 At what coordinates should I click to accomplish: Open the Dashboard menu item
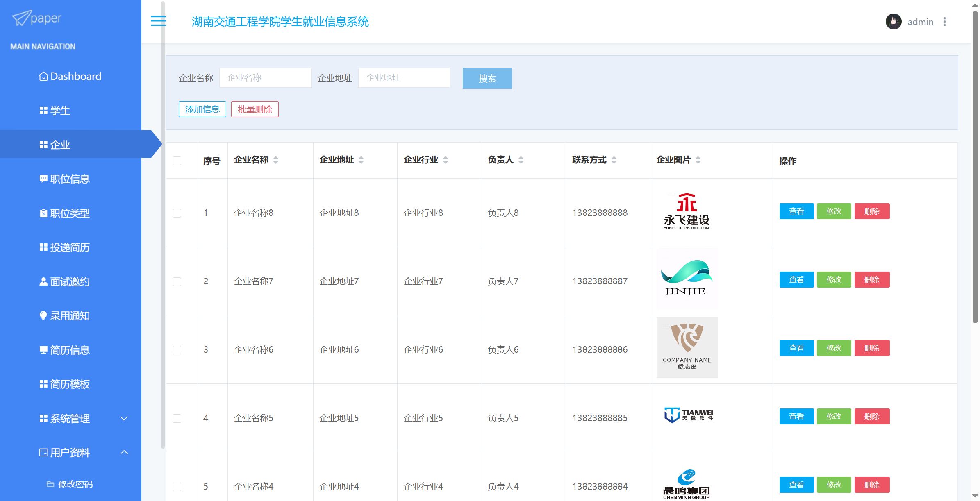click(x=70, y=77)
